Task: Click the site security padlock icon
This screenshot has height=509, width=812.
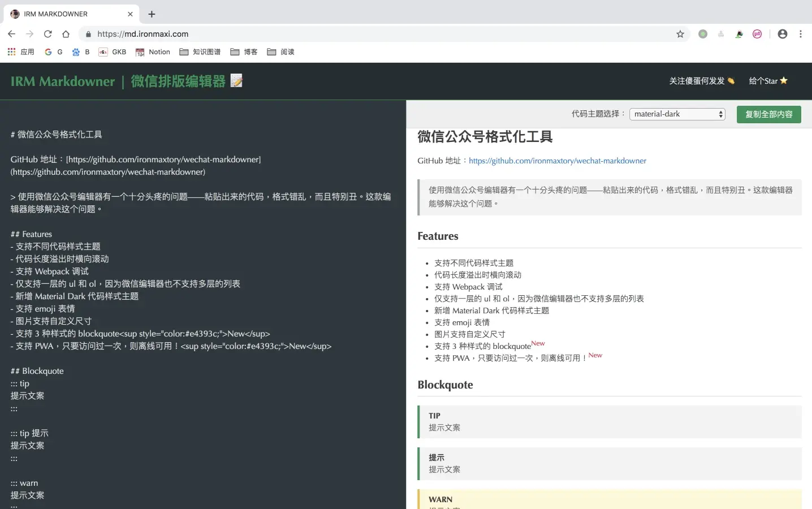Action: tap(88, 34)
